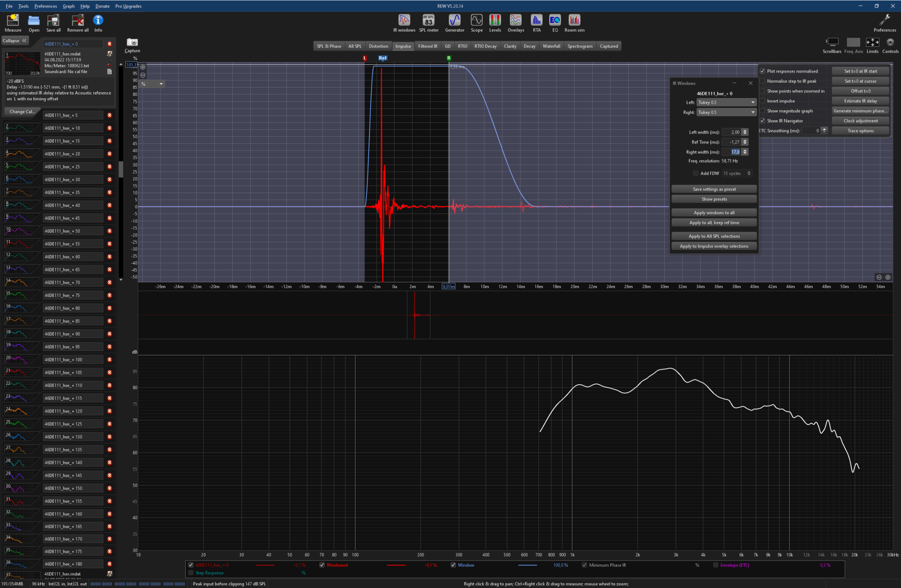Zoom in vertical axis magnifier plus
Image resolution: width=901 pixels, height=588 pixels.
(143, 67)
